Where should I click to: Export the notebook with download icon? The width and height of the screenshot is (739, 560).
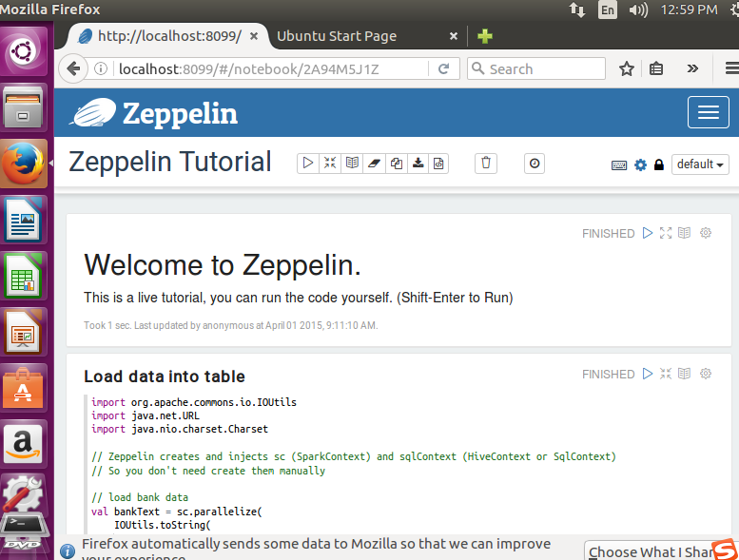(x=418, y=164)
